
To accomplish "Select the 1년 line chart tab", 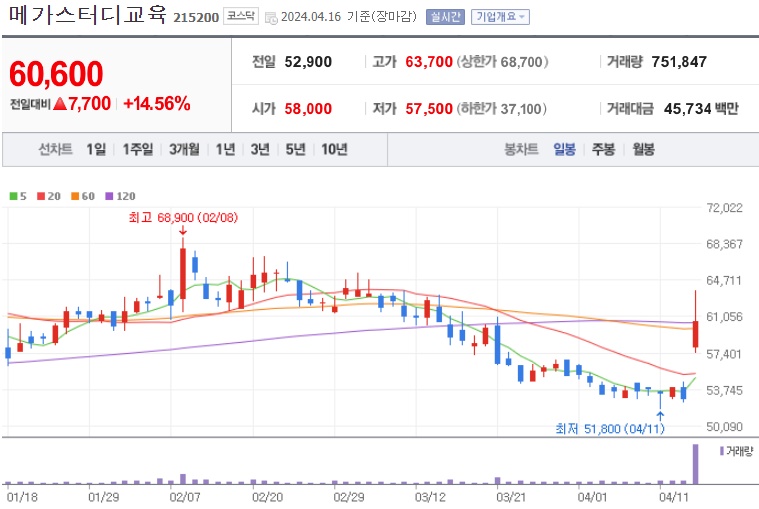I will tap(225, 150).
